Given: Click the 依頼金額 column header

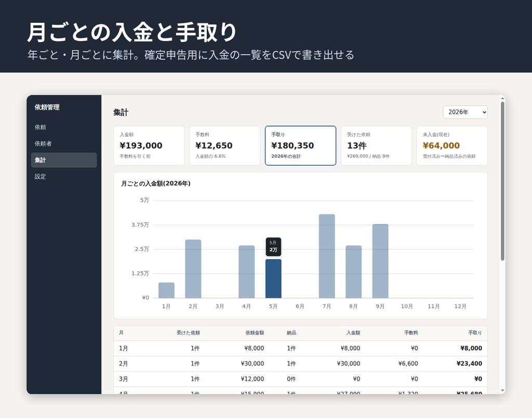Looking at the screenshot, I should click(x=255, y=333).
